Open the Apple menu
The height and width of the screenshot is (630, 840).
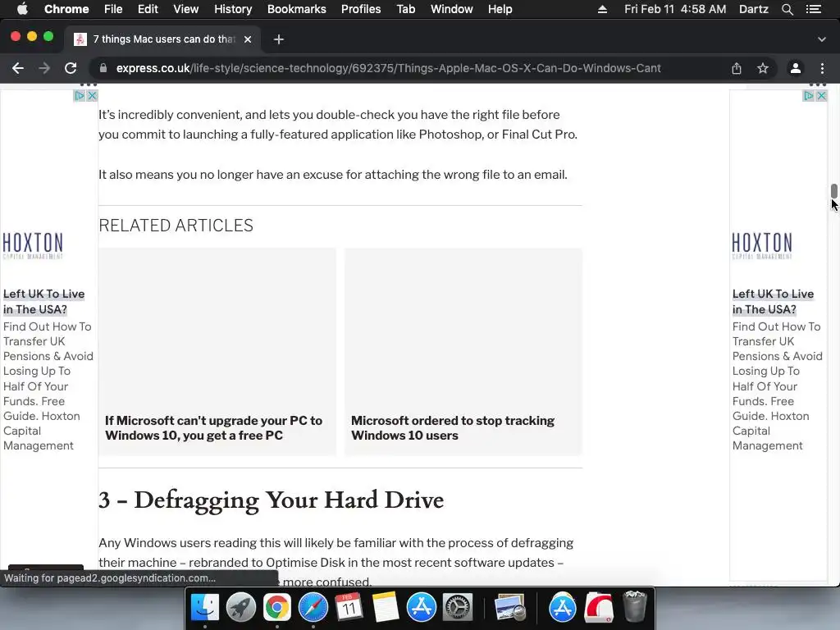click(x=22, y=9)
